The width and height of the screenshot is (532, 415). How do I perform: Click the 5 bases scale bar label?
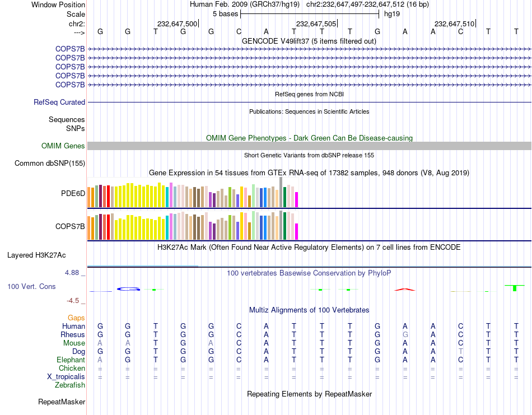225,14
